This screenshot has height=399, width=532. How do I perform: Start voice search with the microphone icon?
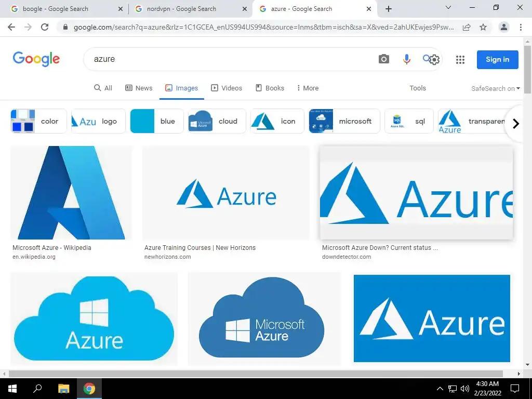tap(406, 59)
